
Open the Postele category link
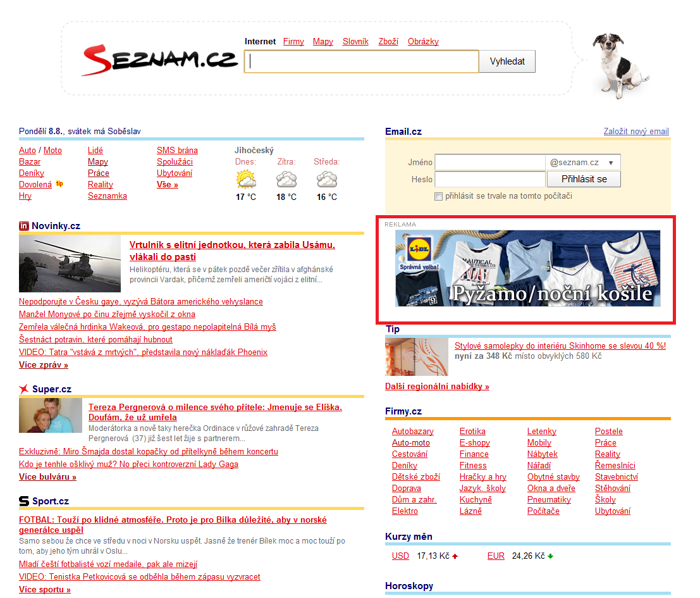(x=608, y=432)
